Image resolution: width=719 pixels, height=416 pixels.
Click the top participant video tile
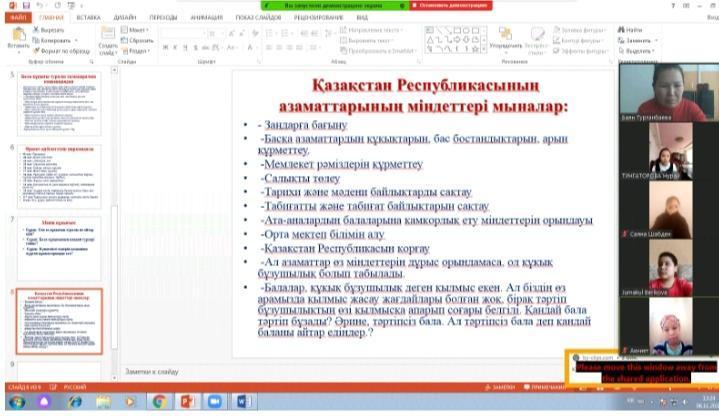(x=669, y=92)
